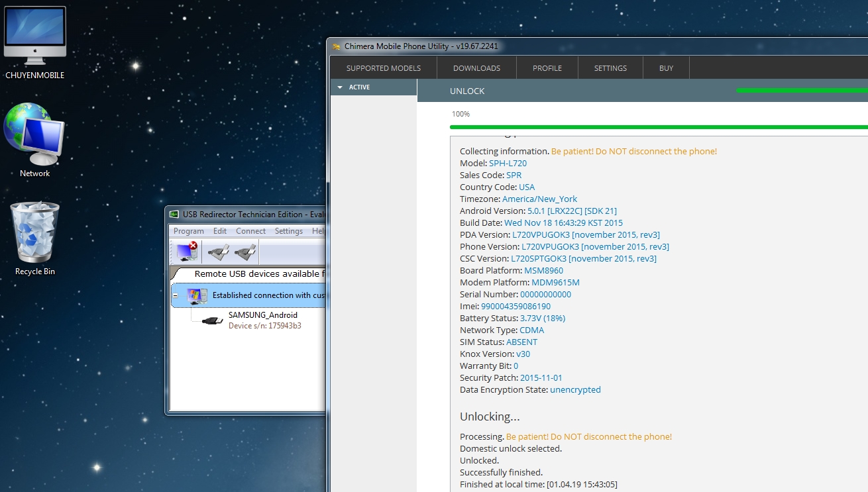Click the last USB plug icon in USB Redirector toolbar
Image resolution: width=868 pixels, height=492 pixels.
tap(244, 252)
